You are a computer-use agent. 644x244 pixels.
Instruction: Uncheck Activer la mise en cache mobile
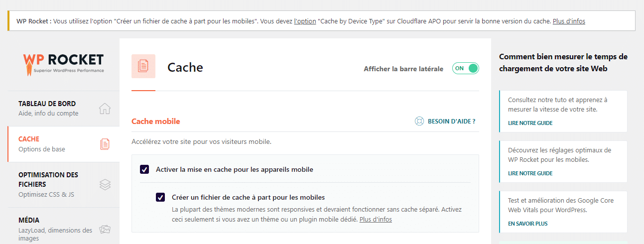(x=145, y=169)
